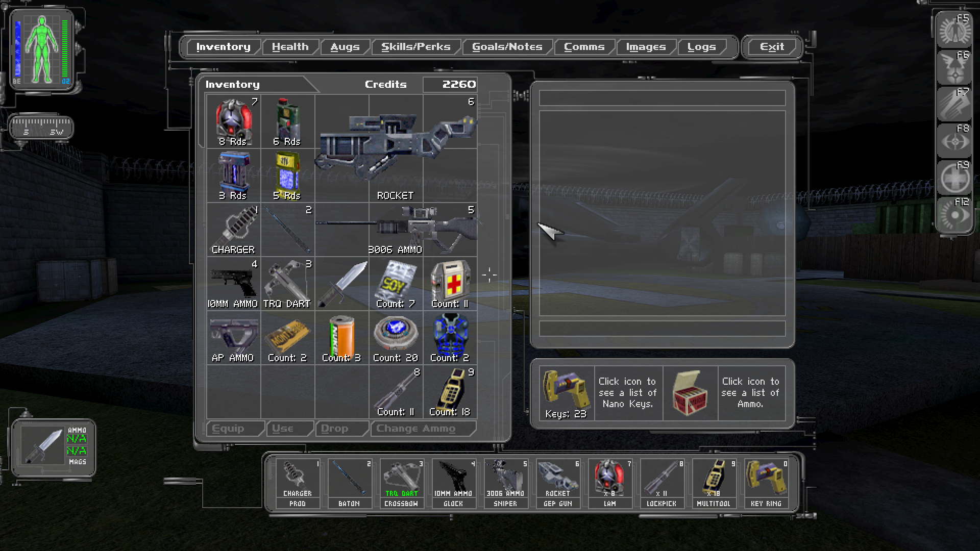Toggle the F6 augmentation icon
This screenshot has width=980, height=551.
coord(954,67)
